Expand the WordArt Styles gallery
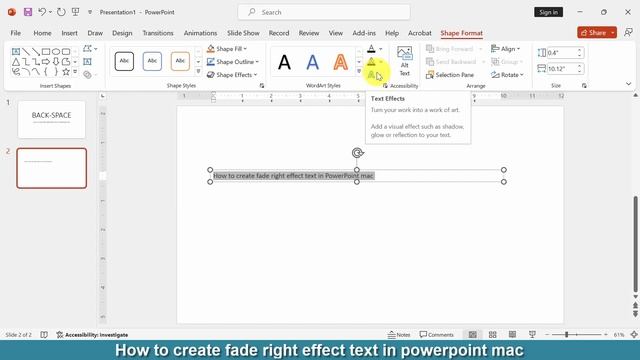 359,72
